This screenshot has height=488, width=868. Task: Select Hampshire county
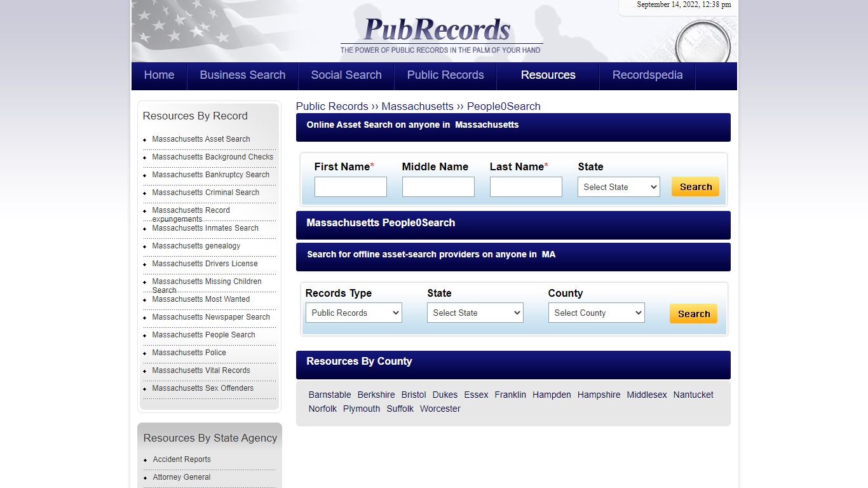[599, 395]
